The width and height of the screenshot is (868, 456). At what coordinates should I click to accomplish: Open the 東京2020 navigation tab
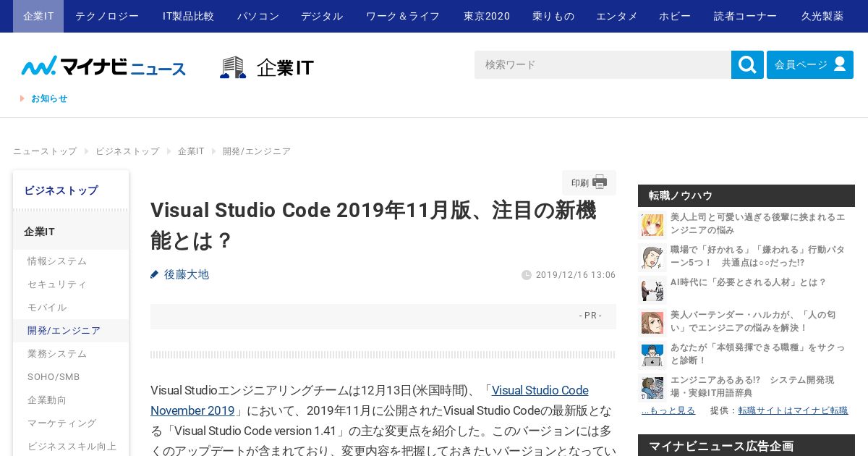pyautogui.click(x=487, y=16)
